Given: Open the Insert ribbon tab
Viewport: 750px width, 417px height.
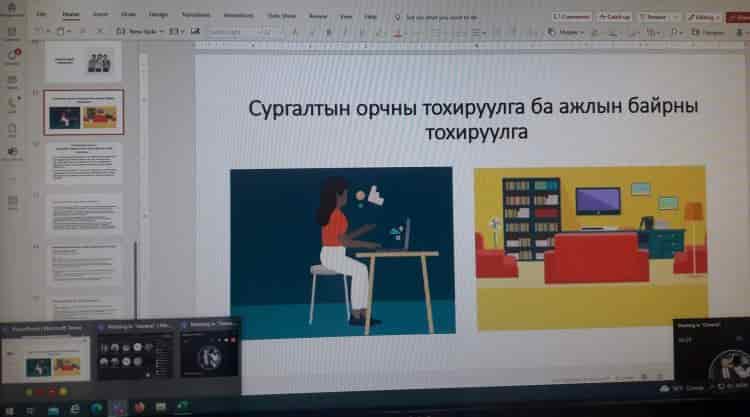Looking at the screenshot, I should coord(100,15).
